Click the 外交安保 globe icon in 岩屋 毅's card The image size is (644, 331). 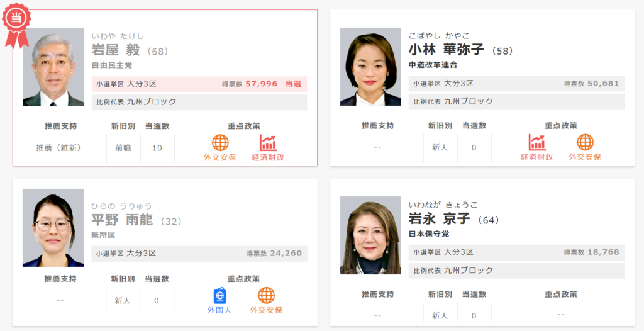[x=220, y=143]
